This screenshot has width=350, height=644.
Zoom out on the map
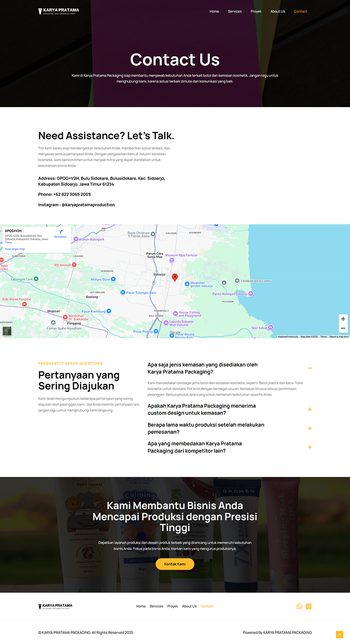[343, 329]
